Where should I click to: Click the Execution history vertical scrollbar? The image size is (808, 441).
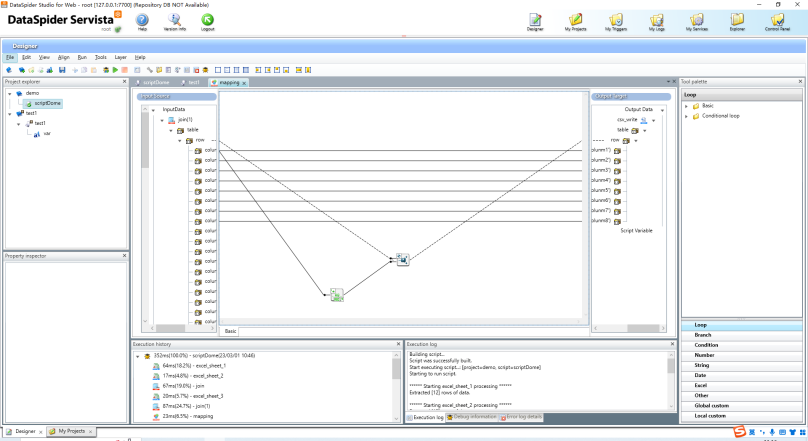[x=396, y=387]
